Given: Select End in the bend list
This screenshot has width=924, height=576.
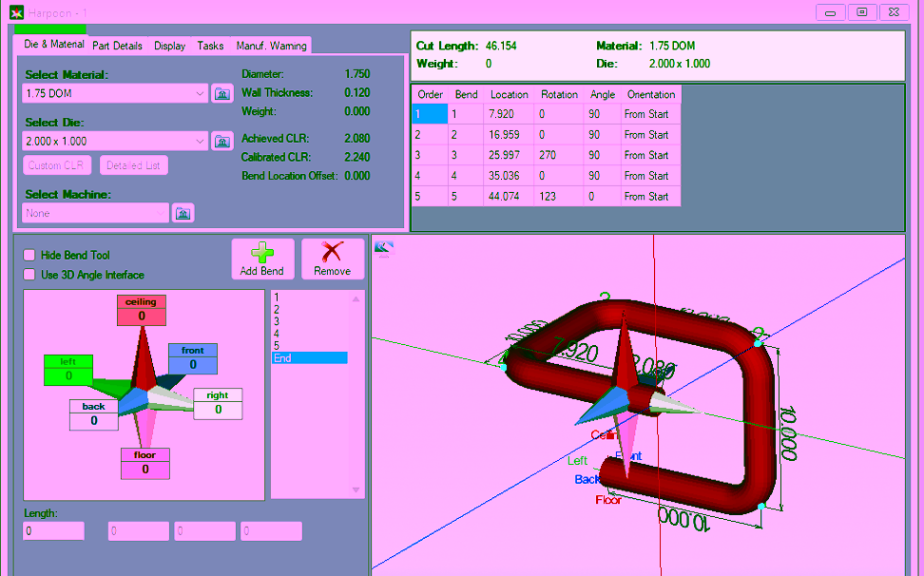Looking at the screenshot, I should coord(309,358).
